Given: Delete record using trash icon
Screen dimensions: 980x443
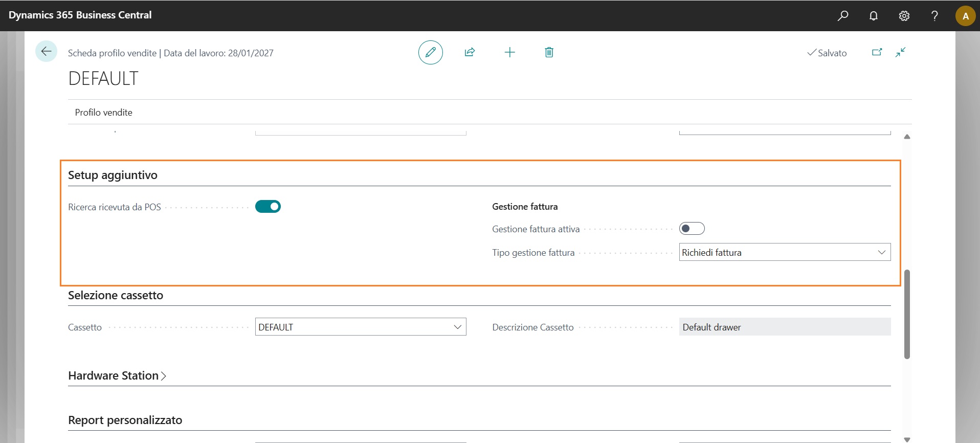Looking at the screenshot, I should point(549,52).
